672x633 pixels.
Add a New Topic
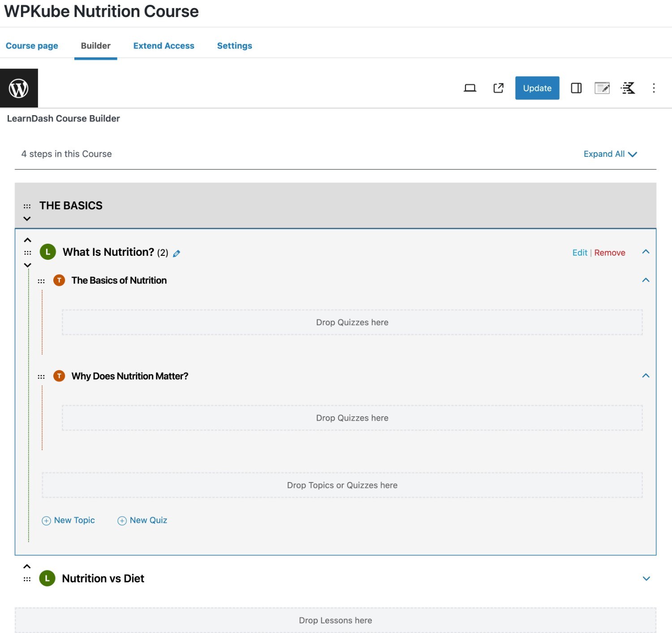68,520
